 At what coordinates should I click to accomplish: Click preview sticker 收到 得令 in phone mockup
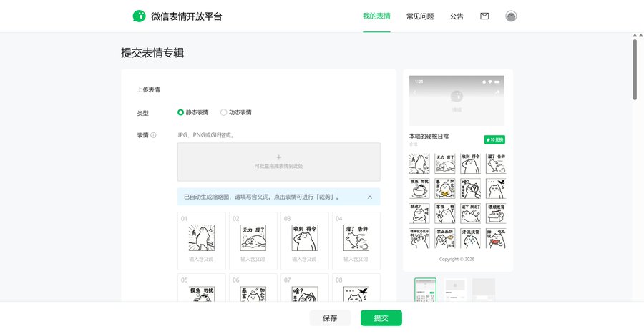point(470,164)
